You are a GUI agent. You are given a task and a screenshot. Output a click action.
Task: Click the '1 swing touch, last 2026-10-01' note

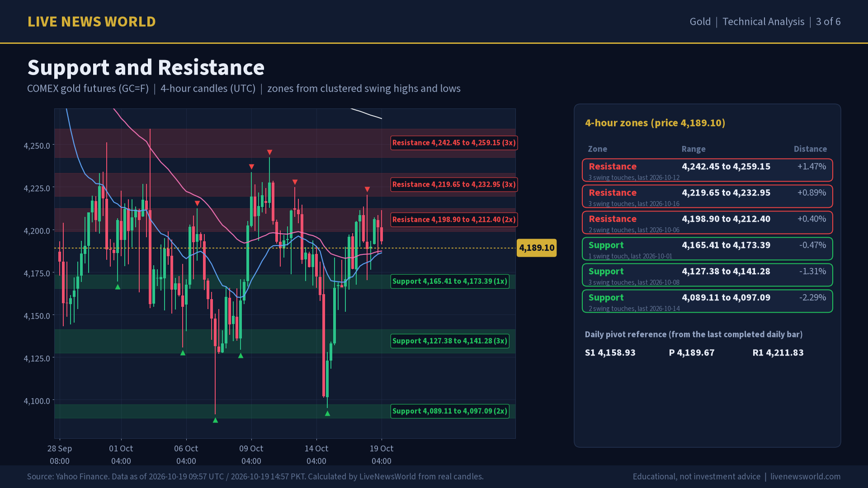[x=630, y=256]
